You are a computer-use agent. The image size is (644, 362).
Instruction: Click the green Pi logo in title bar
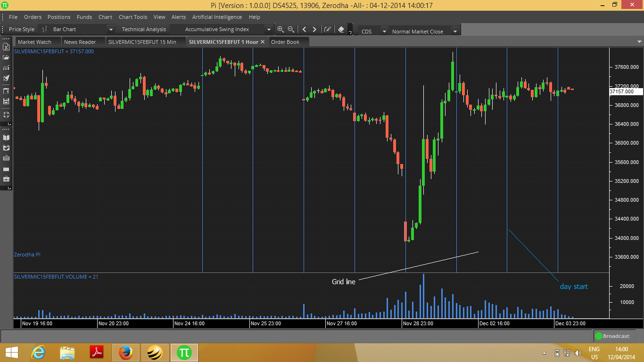click(5, 5)
